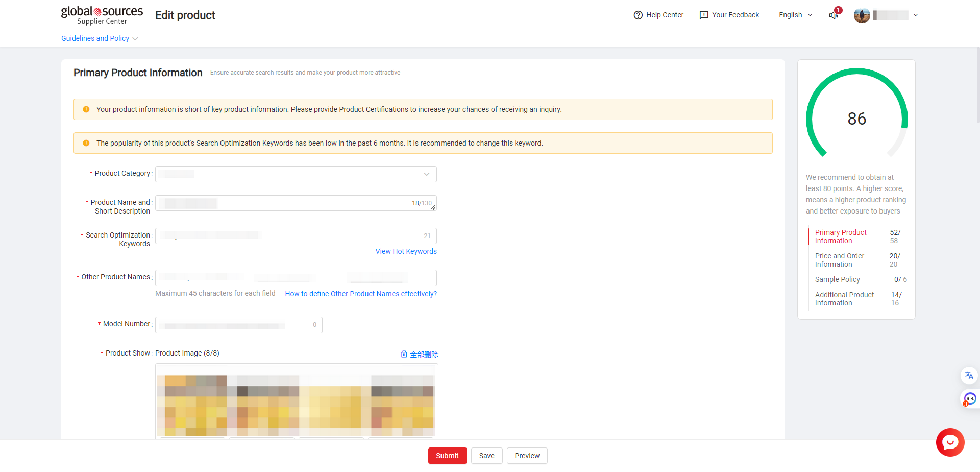Open the English language dropdown
Viewport: 980px width, 472px height.
[795, 15]
